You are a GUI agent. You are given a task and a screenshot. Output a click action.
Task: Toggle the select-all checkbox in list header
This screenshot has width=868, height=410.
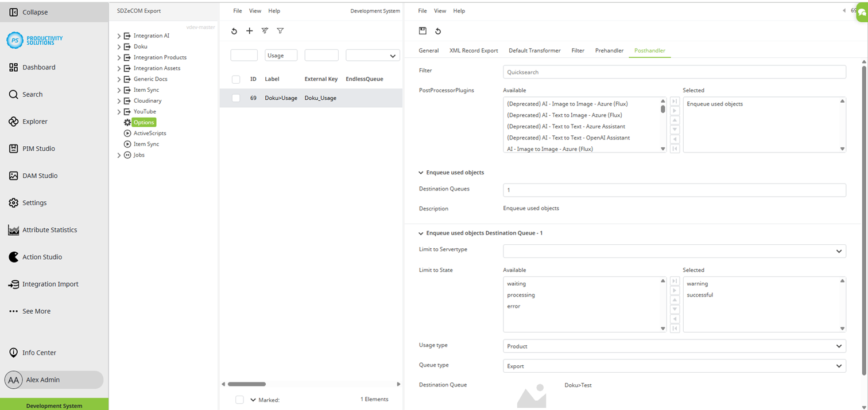click(236, 79)
